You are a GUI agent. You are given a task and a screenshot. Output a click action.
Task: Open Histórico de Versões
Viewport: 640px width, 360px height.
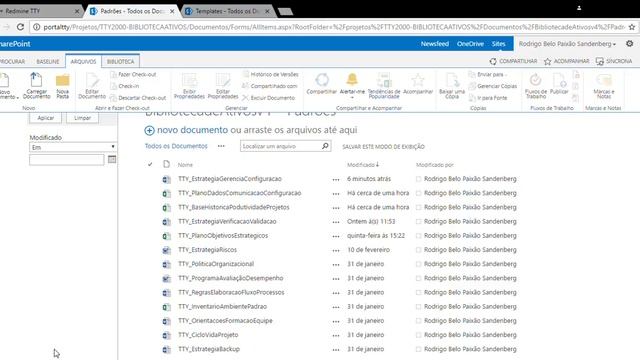click(x=271, y=74)
